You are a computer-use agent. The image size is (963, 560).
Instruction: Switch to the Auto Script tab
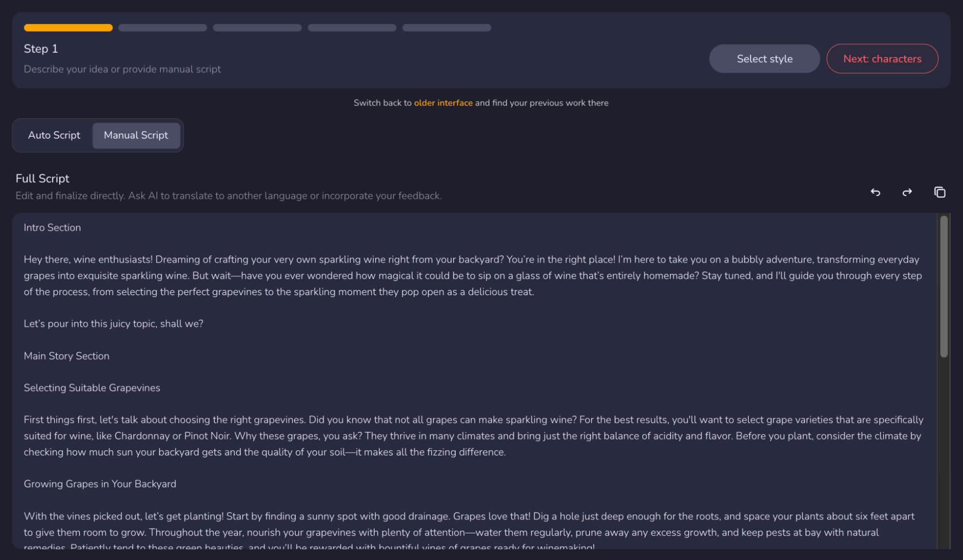[x=54, y=135]
